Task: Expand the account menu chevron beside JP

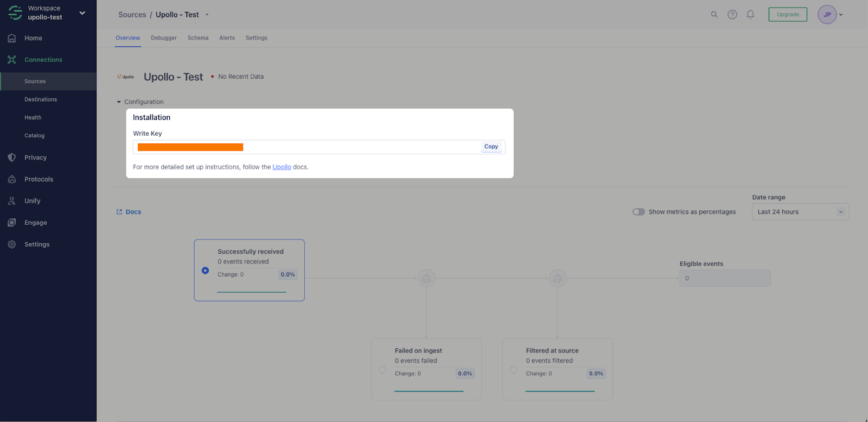Action: click(841, 15)
